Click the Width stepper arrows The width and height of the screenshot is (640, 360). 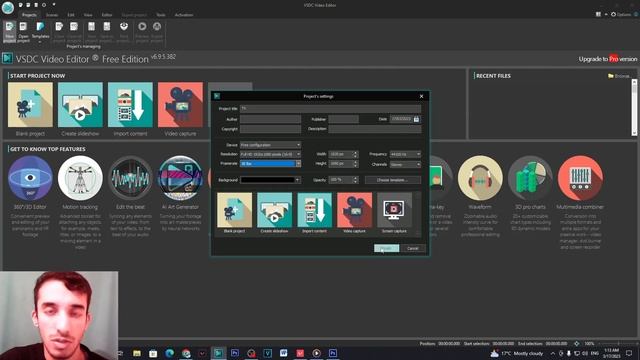click(355, 154)
